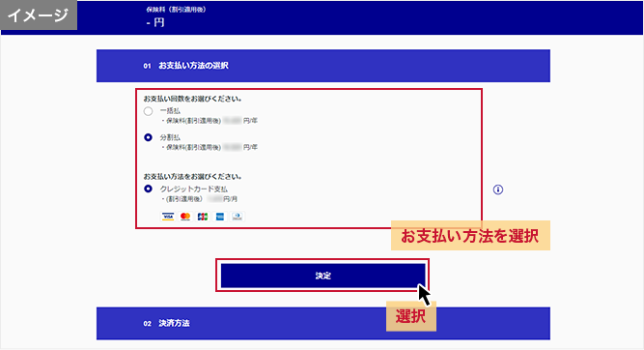Click the クレジットカード支払 label text
This screenshot has width=644, height=350.
(x=193, y=189)
